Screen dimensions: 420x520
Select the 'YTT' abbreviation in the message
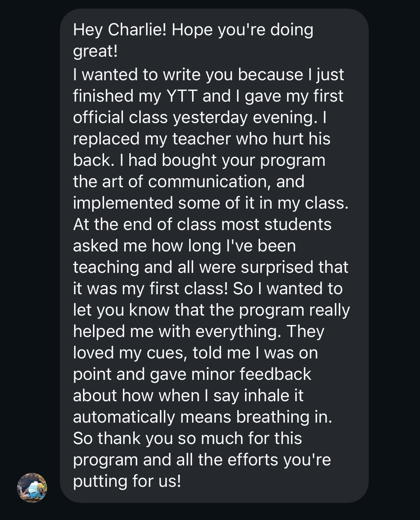[181, 96]
